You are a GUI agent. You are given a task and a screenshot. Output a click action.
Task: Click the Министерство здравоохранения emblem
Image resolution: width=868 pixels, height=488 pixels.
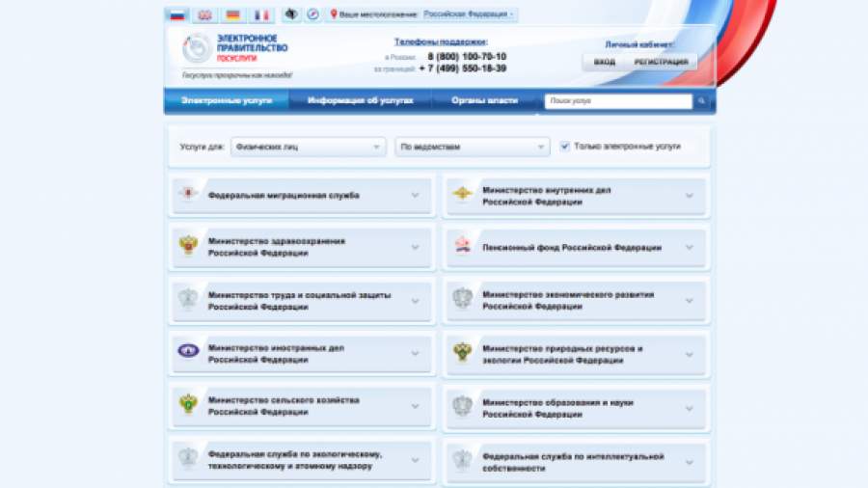(188, 245)
